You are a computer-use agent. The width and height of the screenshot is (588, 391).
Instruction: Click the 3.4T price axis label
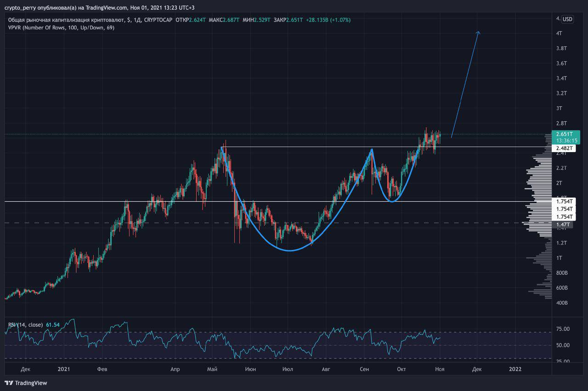coord(562,78)
